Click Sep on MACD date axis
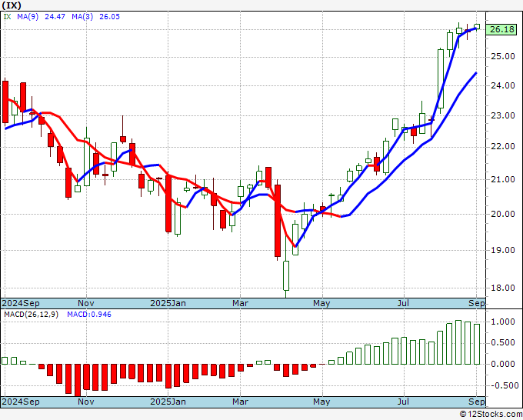The height and width of the screenshot is (420, 523). pyautogui.click(x=477, y=402)
